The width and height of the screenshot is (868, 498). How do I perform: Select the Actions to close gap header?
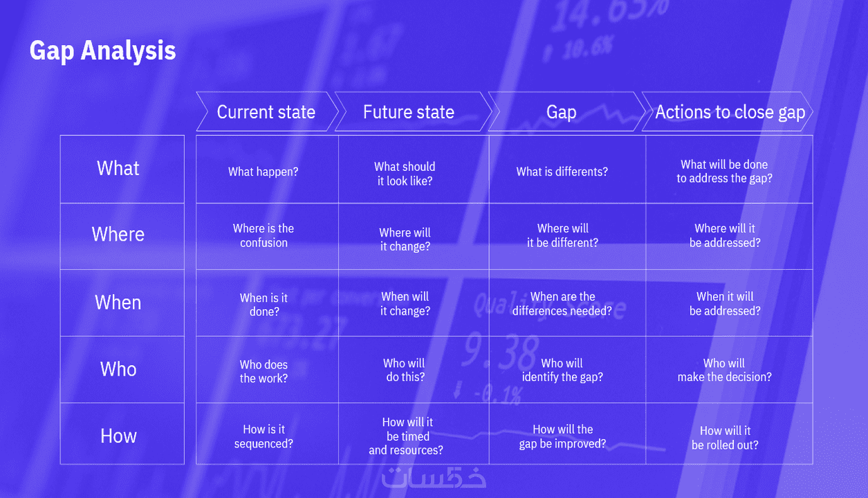point(728,112)
